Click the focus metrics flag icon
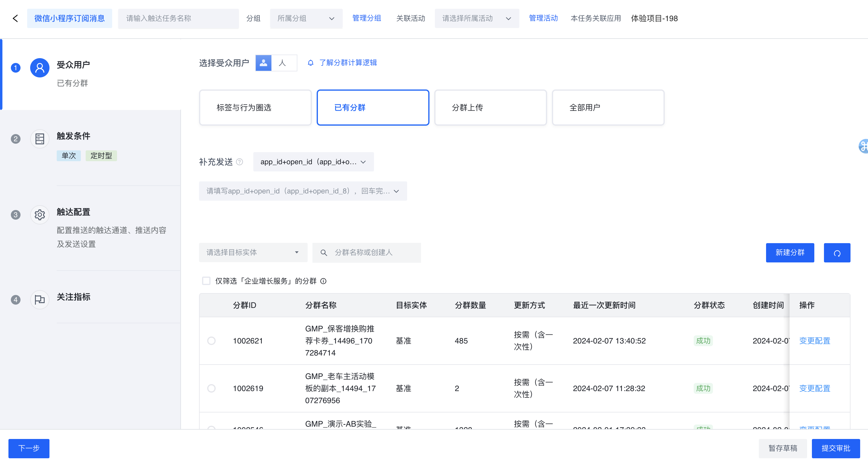The height and width of the screenshot is (467, 868). click(x=40, y=300)
